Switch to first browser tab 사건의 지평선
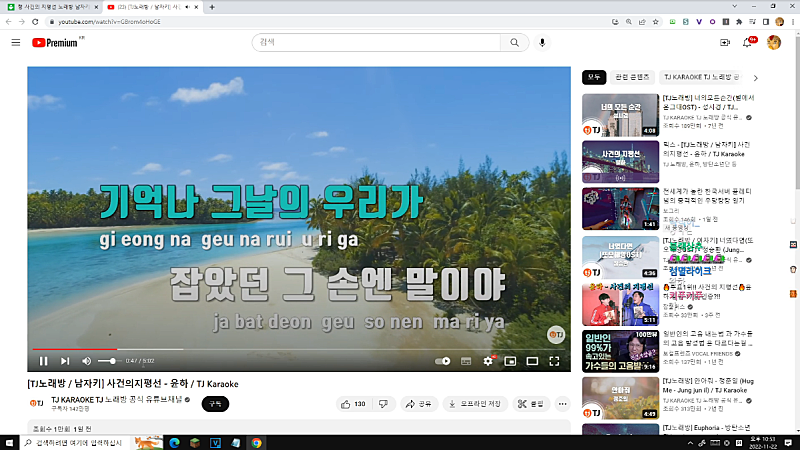Image resolution: width=800 pixels, height=450 pixels. [52, 7]
